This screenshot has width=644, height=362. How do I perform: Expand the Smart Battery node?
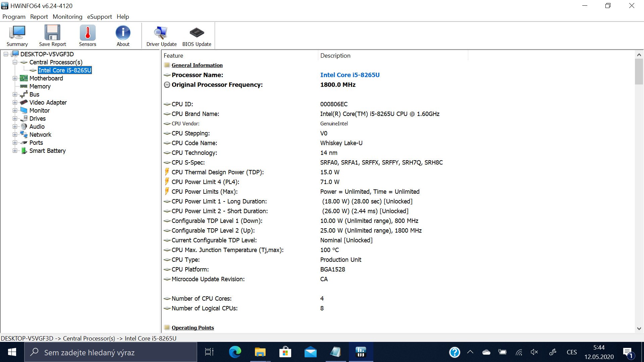pos(15,150)
